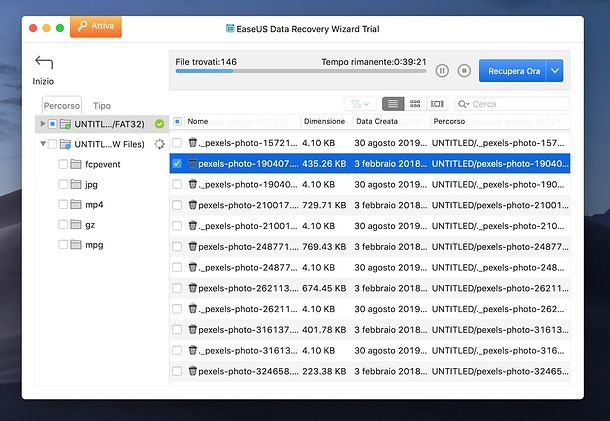Click the Recupera Ora button
The width and height of the screenshot is (610, 421).
pos(513,71)
